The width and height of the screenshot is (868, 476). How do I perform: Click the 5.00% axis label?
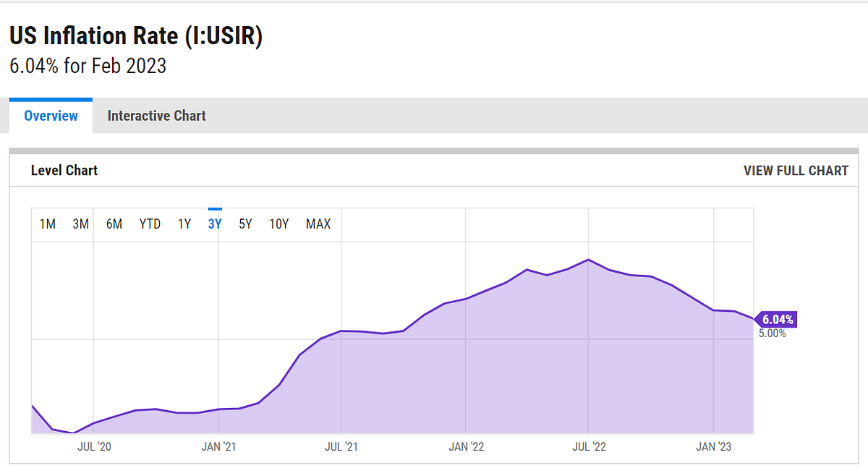[x=772, y=333]
